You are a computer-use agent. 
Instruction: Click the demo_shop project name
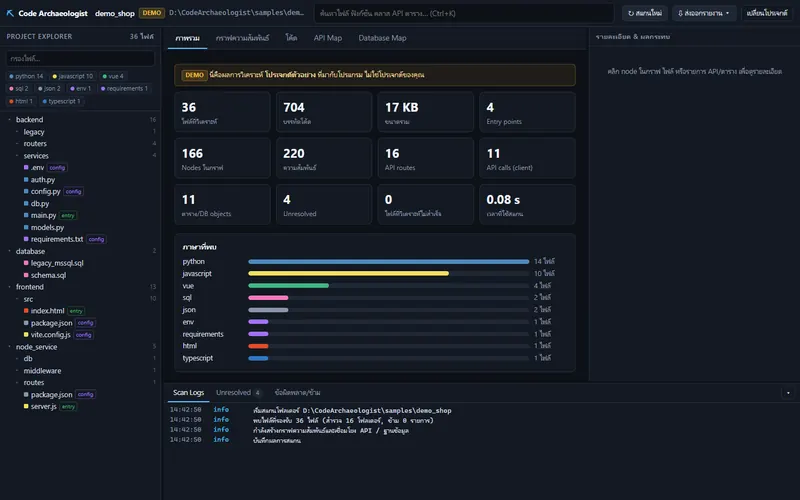pos(115,13)
